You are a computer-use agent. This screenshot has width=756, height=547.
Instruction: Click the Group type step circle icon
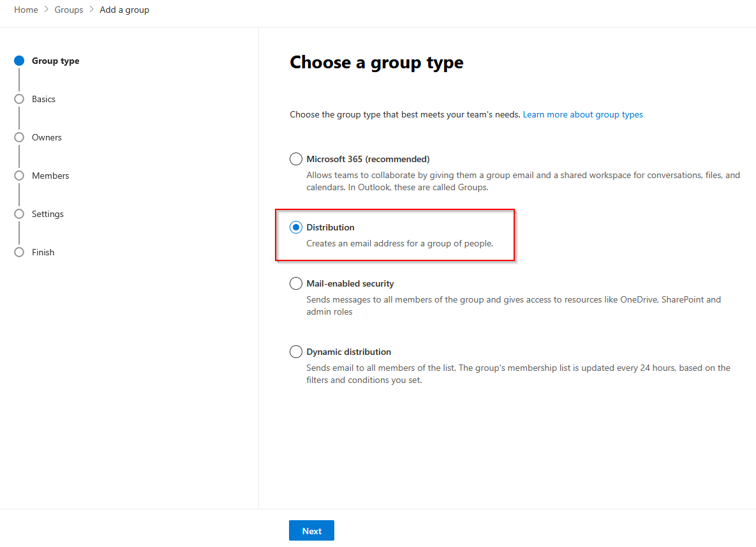(x=19, y=61)
